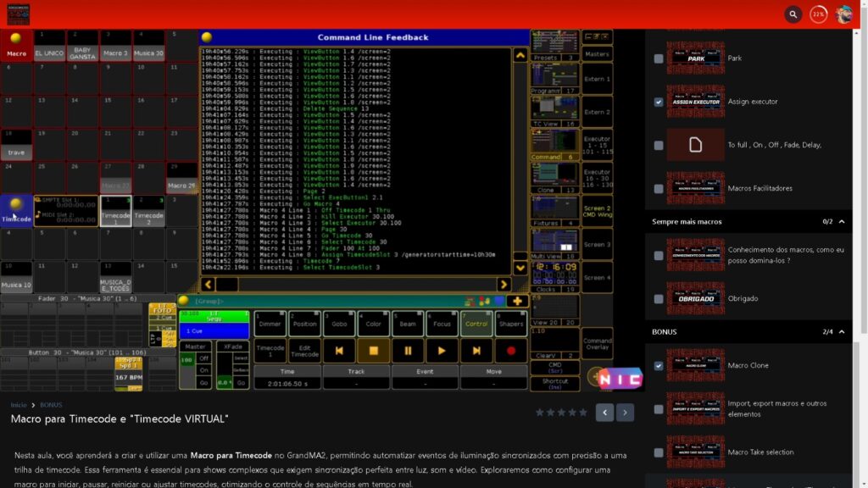Open the Início breadcrumb link

pos(18,405)
